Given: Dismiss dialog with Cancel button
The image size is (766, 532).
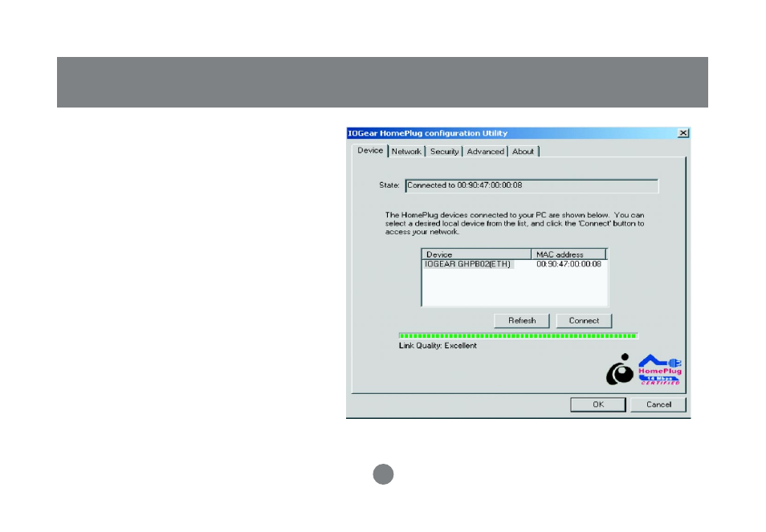Looking at the screenshot, I should click(658, 404).
